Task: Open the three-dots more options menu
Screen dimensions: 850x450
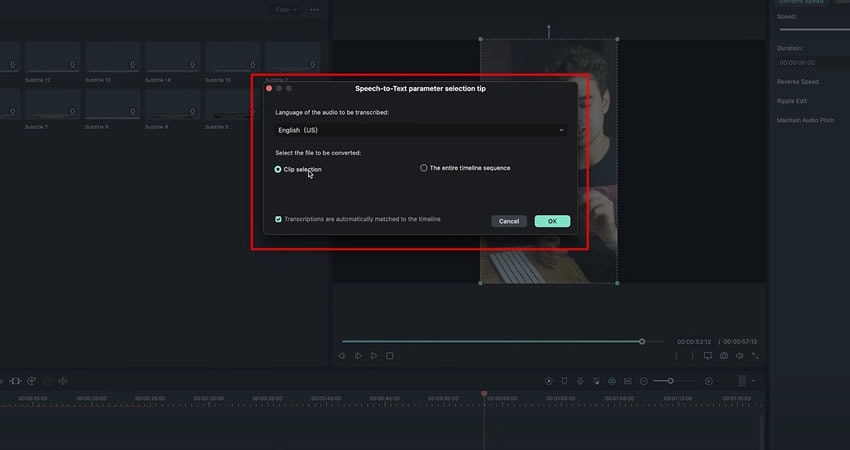Action: tap(314, 10)
